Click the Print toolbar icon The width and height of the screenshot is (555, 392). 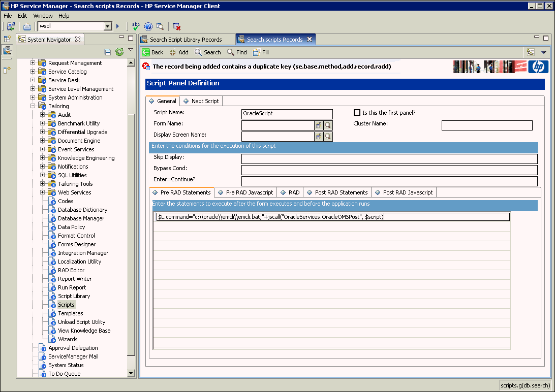pos(26,27)
